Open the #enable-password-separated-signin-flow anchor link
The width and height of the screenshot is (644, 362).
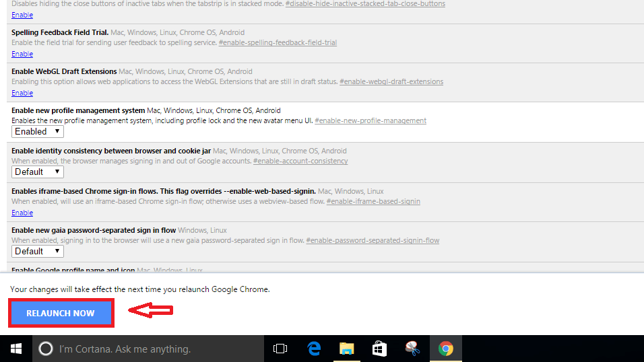coord(373,240)
